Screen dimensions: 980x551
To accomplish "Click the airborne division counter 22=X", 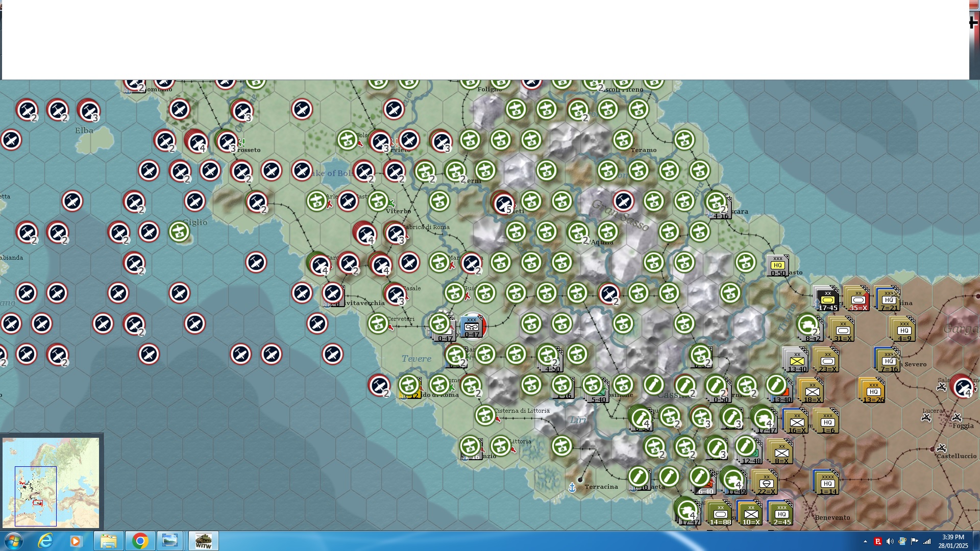I will (x=766, y=483).
